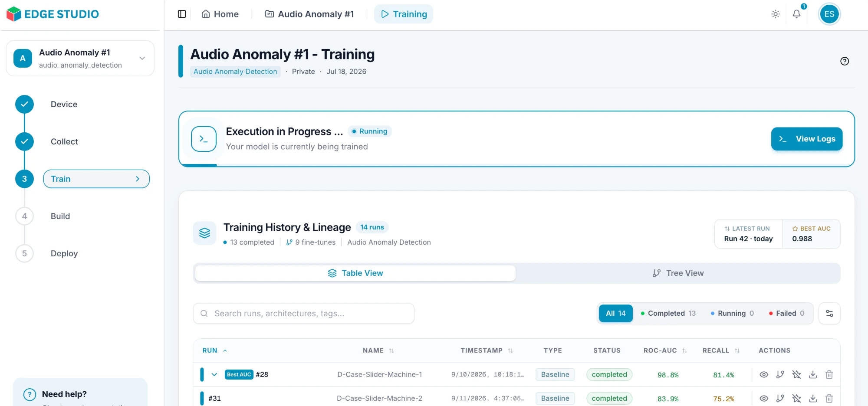Click the search runs input field
The width and height of the screenshot is (868, 406).
[304, 313]
